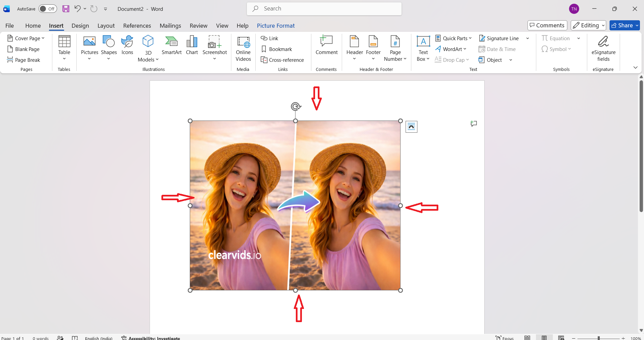Collapse the ribbon with the chevron
644x340 pixels.
635,68
